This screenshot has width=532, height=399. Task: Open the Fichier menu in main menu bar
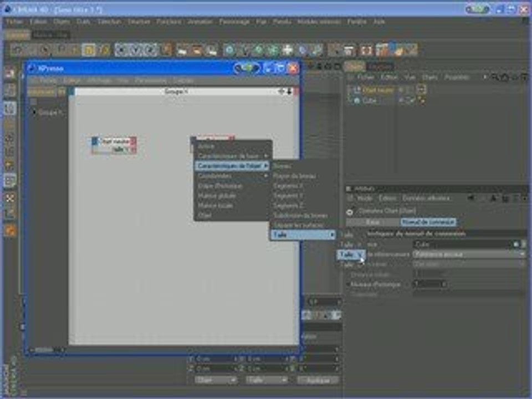[14, 22]
